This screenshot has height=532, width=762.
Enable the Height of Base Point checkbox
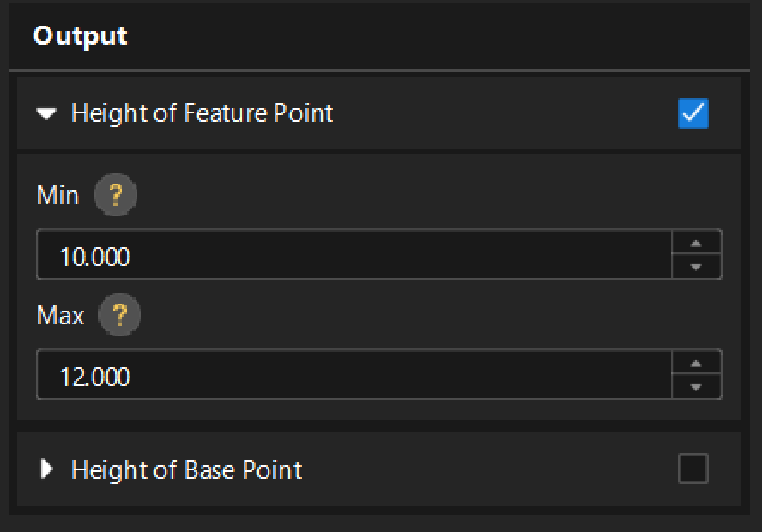pos(692,469)
